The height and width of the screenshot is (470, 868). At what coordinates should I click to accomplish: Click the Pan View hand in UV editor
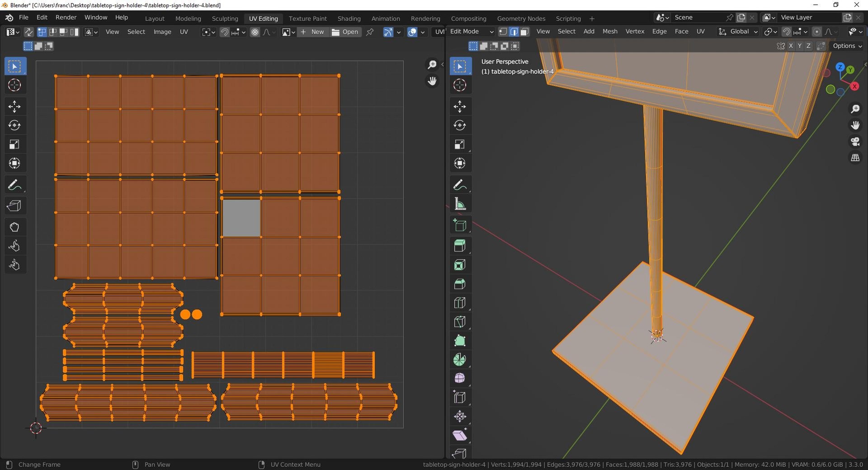432,81
